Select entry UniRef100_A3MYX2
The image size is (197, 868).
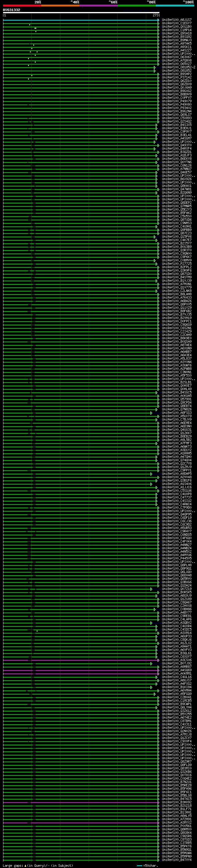coord(177,822)
